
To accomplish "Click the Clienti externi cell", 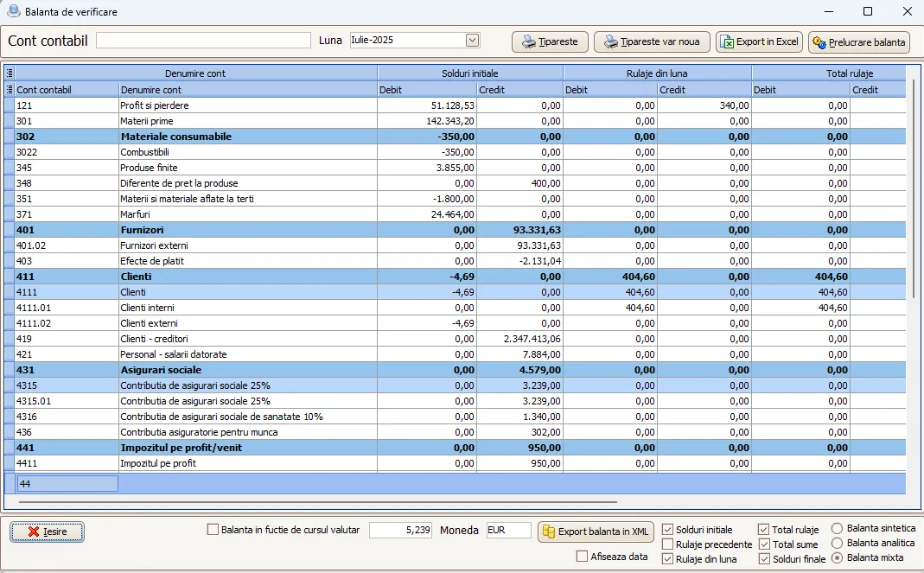I will click(x=247, y=323).
